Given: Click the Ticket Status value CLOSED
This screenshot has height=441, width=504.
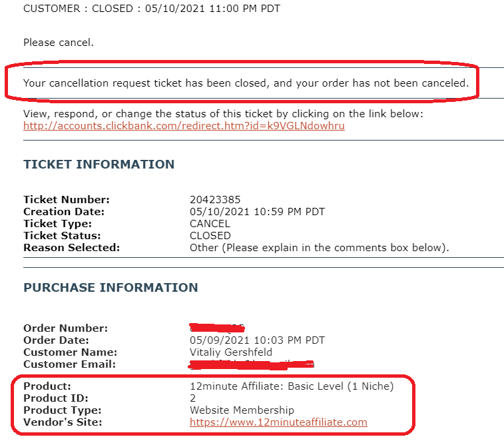Looking at the screenshot, I should [210, 236].
